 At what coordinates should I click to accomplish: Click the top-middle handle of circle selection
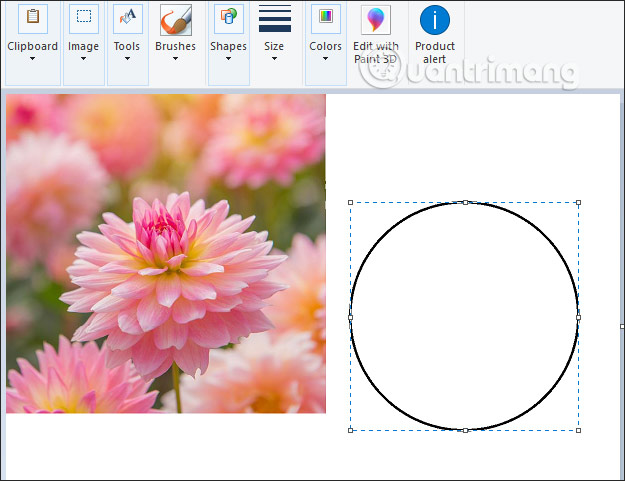pos(465,202)
